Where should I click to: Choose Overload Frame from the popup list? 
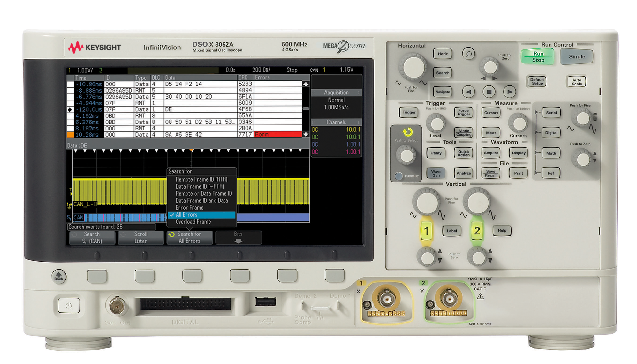[x=193, y=221]
